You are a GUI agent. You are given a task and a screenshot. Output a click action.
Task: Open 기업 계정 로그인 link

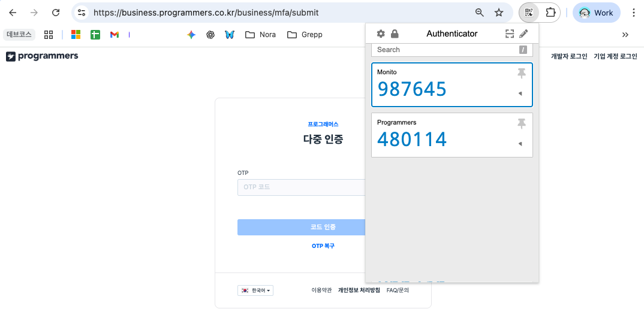(x=615, y=56)
